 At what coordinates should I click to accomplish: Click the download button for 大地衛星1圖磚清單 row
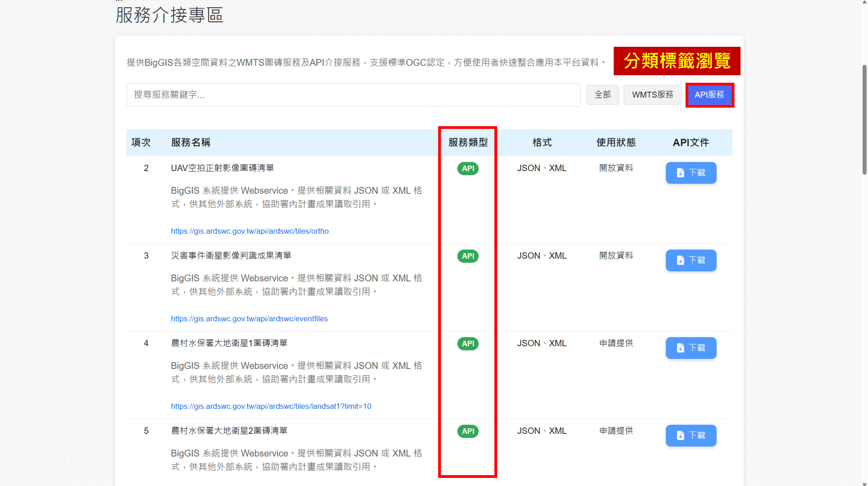click(691, 348)
